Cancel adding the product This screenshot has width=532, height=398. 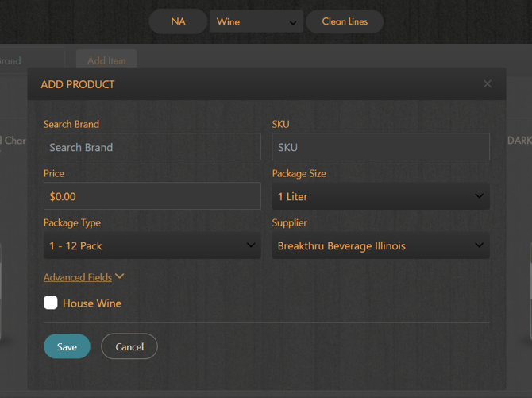(x=129, y=346)
